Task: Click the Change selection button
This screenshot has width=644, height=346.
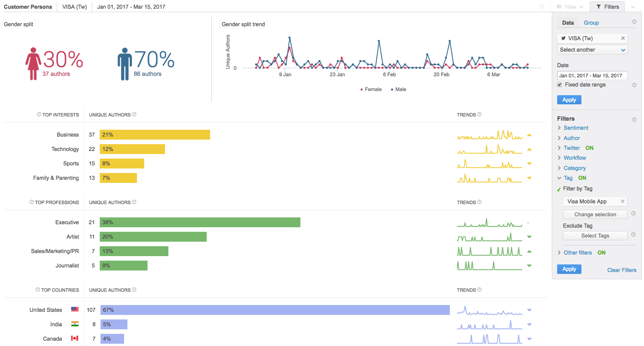Action: tap(595, 214)
